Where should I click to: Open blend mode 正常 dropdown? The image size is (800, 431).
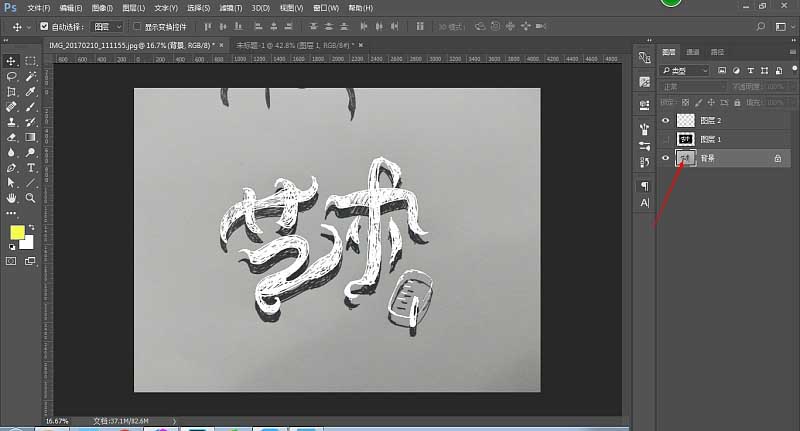coord(693,87)
